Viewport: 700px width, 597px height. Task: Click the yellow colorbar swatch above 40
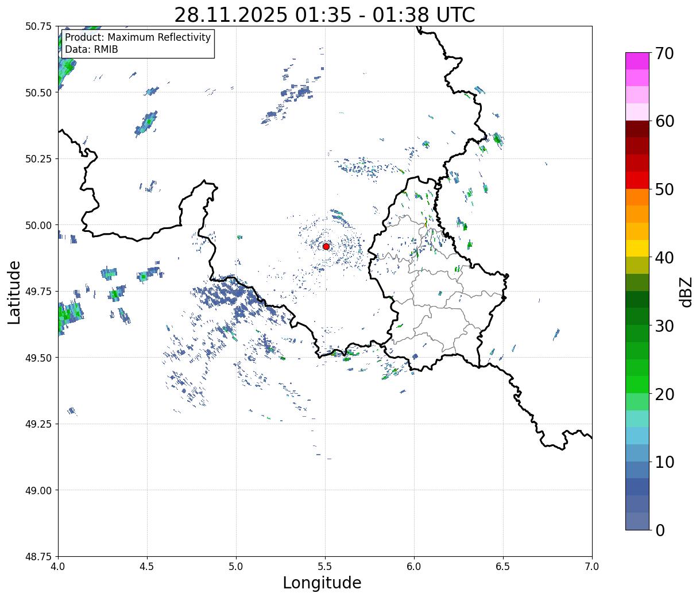[x=637, y=249]
